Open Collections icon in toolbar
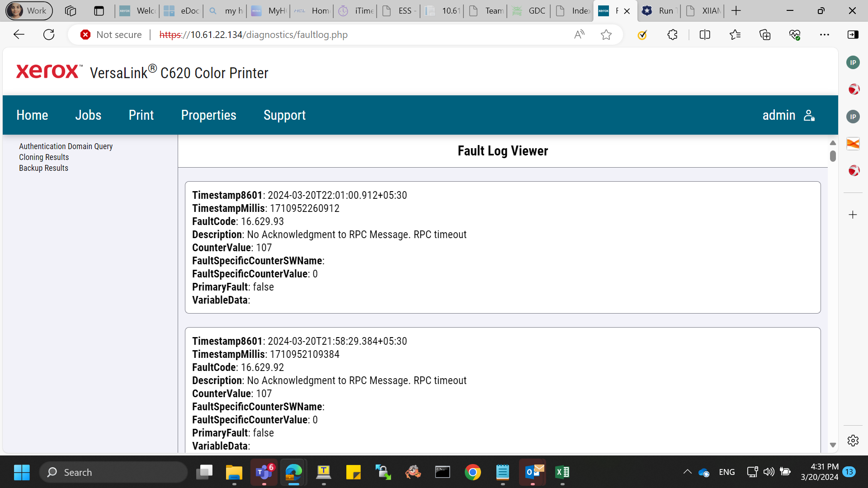868x488 pixels. (765, 35)
